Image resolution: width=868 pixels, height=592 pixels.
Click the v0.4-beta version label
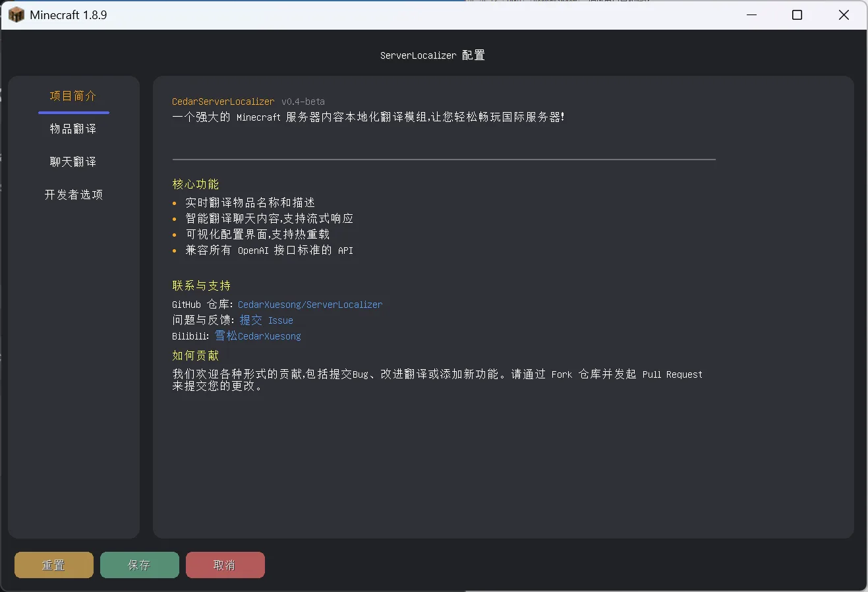(x=303, y=102)
